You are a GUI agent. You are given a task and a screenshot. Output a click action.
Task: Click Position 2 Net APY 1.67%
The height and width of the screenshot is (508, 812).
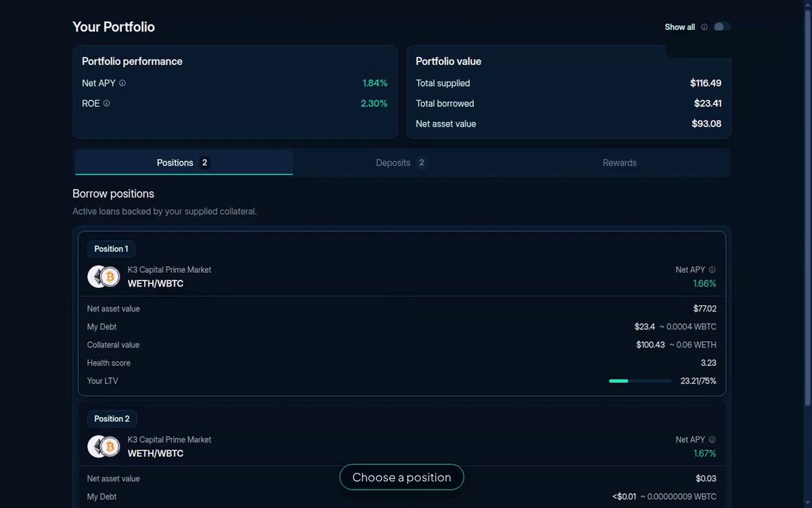(x=704, y=453)
